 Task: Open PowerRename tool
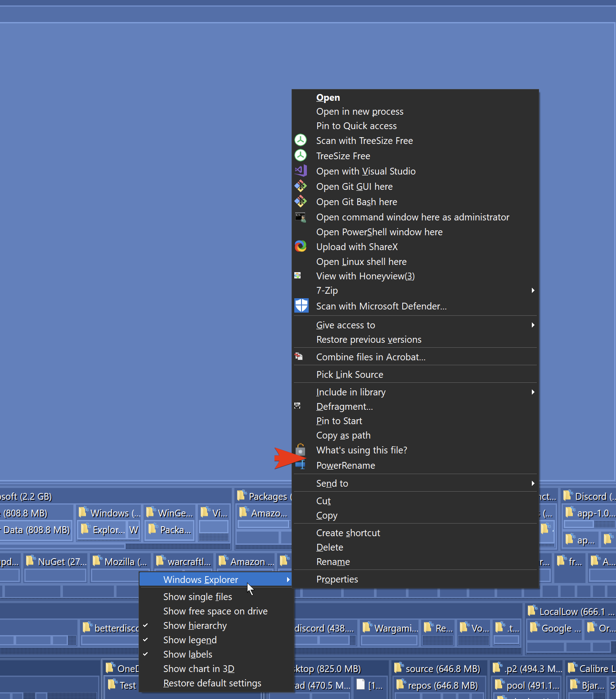pos(346,465)
